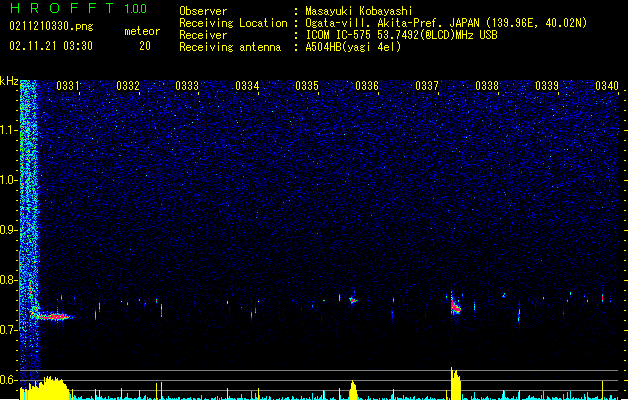Click the 0334 time marker
Image resolution: width=629 pixels, height=400 pixels.
[x=247, y=86]
